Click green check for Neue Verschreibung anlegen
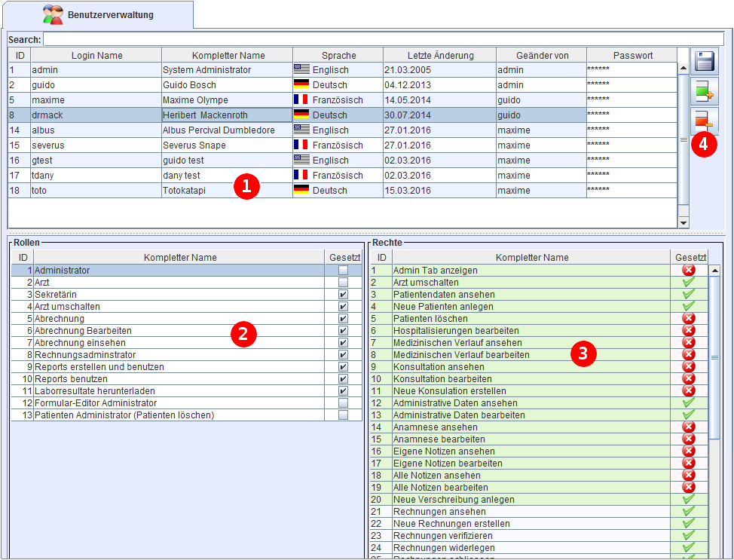Screen dimensions: 734x560 688,500
